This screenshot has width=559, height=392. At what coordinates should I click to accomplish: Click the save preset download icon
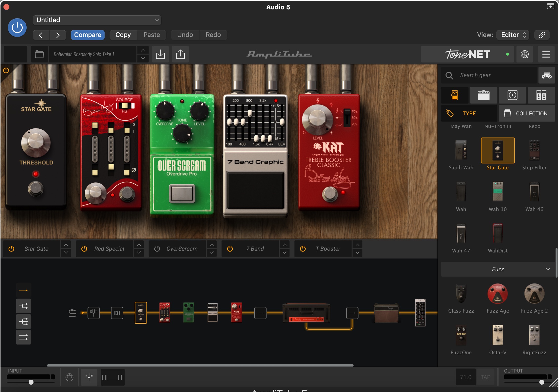pyautogui.click(x=160, y=54)
